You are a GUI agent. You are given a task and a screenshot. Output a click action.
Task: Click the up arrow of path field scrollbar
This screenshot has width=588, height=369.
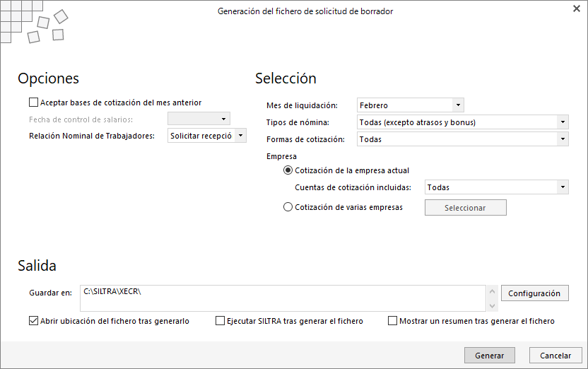493,291
